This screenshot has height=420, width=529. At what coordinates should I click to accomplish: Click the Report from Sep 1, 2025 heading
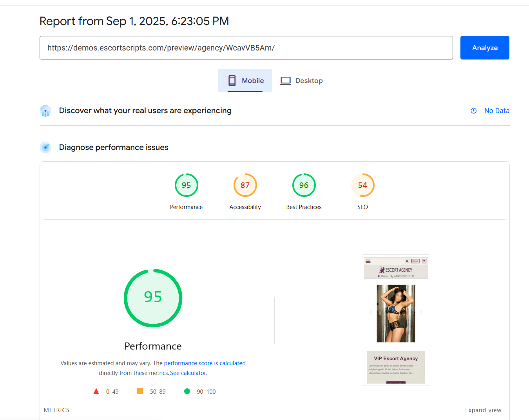pos(134,21)
